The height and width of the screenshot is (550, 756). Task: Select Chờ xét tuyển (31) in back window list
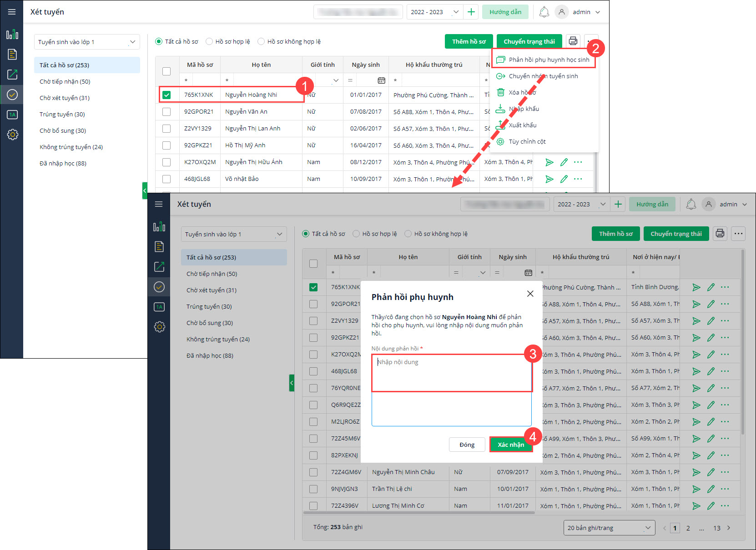(x=65, y=98)
